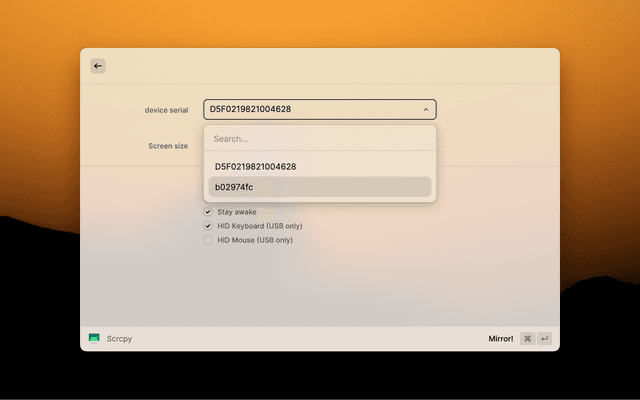Disable the HID Keyboard (USB only) checkbox

pyautogui.click(x=208, y=226)
